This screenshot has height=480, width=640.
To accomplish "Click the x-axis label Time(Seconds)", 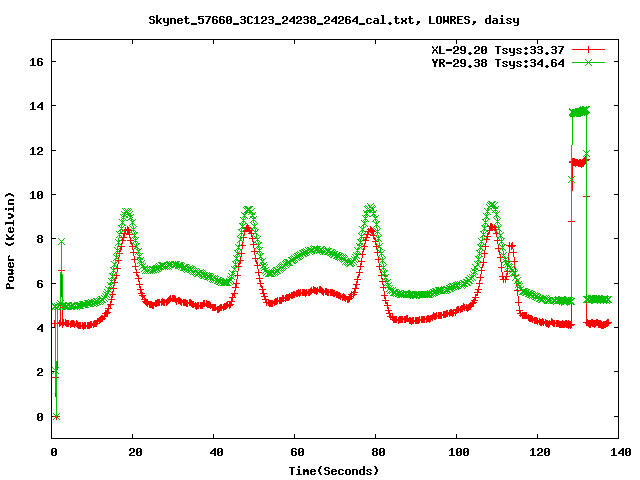I will coord(334,471).
